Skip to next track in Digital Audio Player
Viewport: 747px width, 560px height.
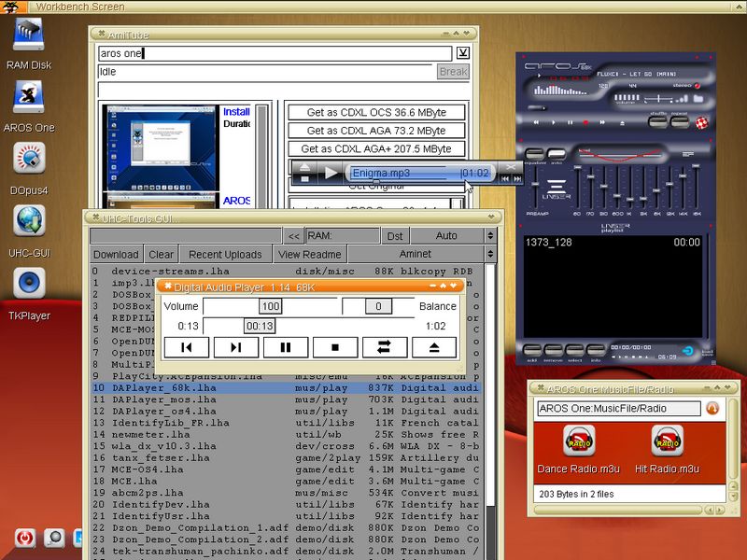(x=236, y=347)
